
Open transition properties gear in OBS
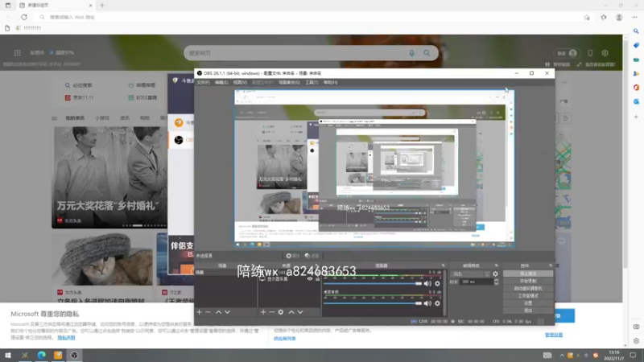pos(495,274)
